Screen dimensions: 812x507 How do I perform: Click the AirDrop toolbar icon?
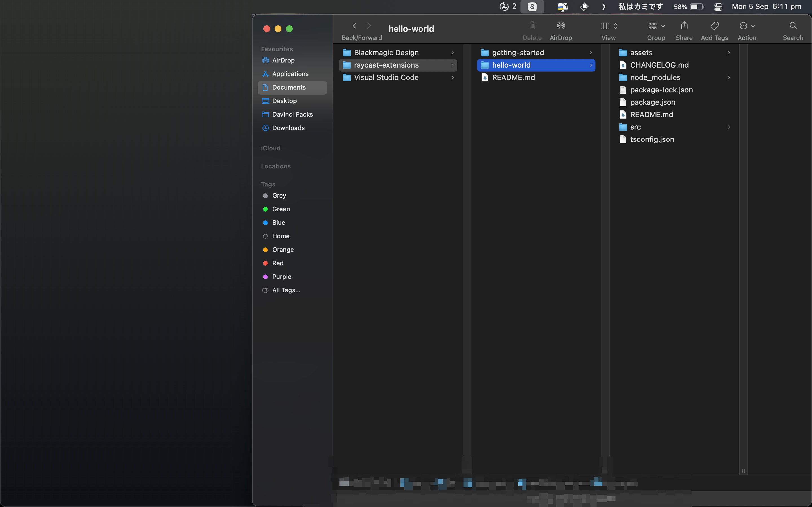(561, 26)
